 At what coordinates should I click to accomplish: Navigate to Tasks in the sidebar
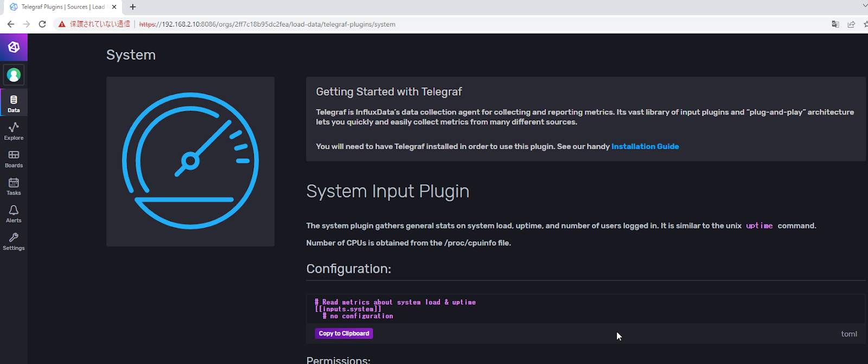pyautogui.click(x=14, y=186)
